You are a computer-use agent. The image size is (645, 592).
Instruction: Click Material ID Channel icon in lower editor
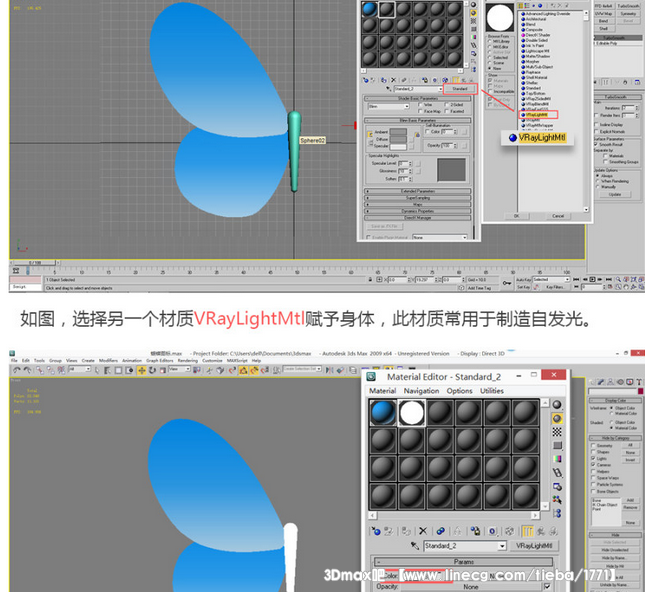(492, 531)
